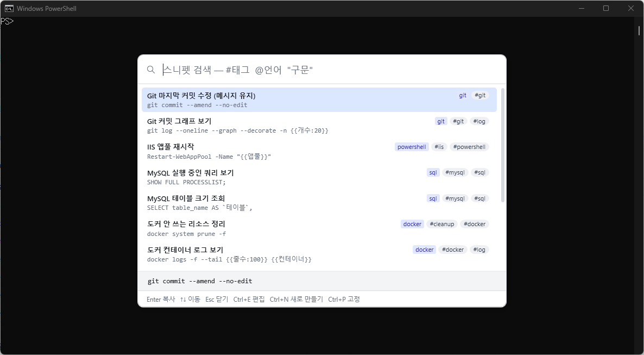Screen dimensions: 644x355
Task: Click #git tag on commit graph row
Action: click(x=458, y=121)
